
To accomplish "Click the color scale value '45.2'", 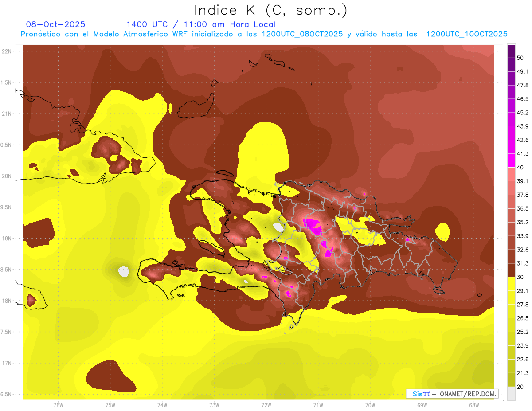I will [523, 113].
